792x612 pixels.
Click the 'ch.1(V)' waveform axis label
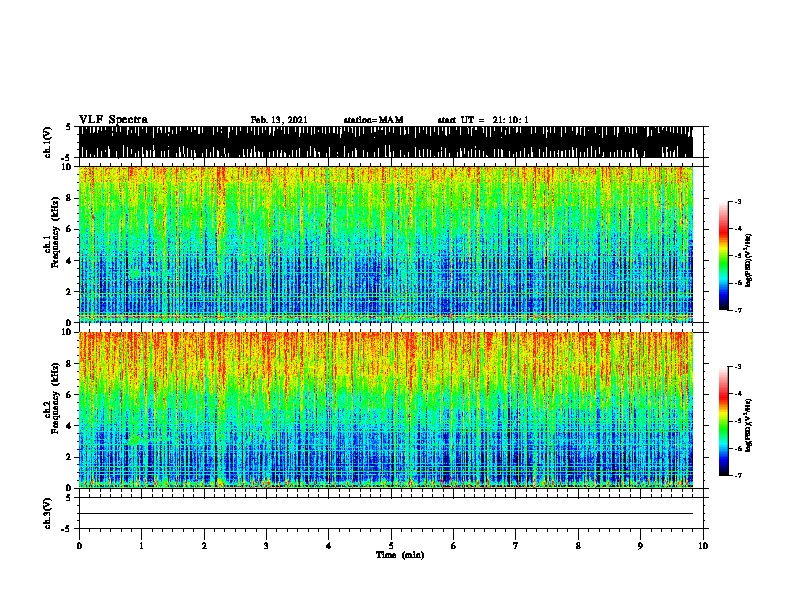pos(48,142)
